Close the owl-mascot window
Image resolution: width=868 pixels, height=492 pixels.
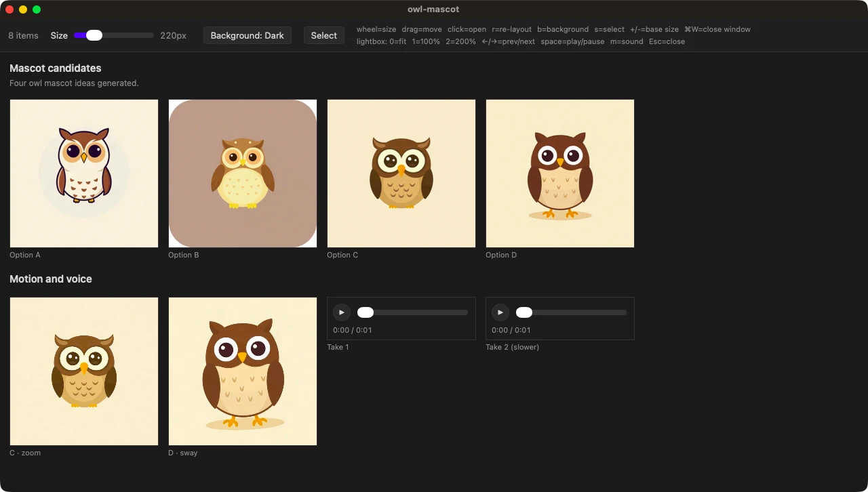pyautogui.click(x=9, y=9)
